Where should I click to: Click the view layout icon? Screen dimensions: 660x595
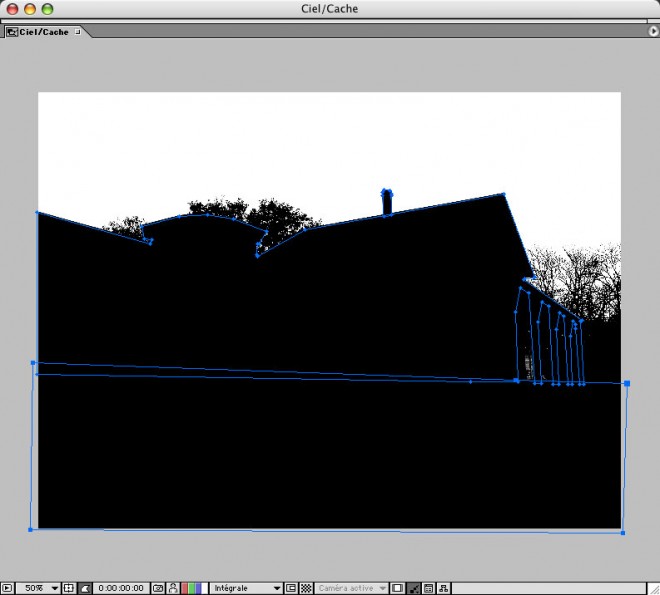[x=397, y=588]
